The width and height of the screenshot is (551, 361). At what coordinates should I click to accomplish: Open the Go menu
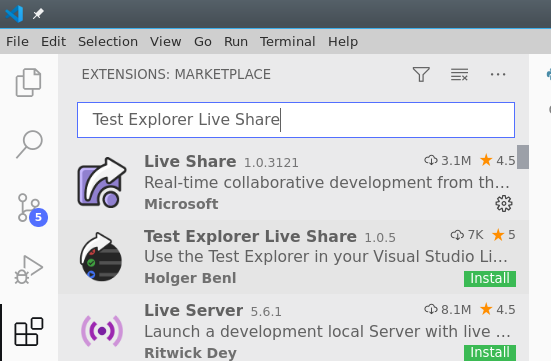[x=203, y=41]
